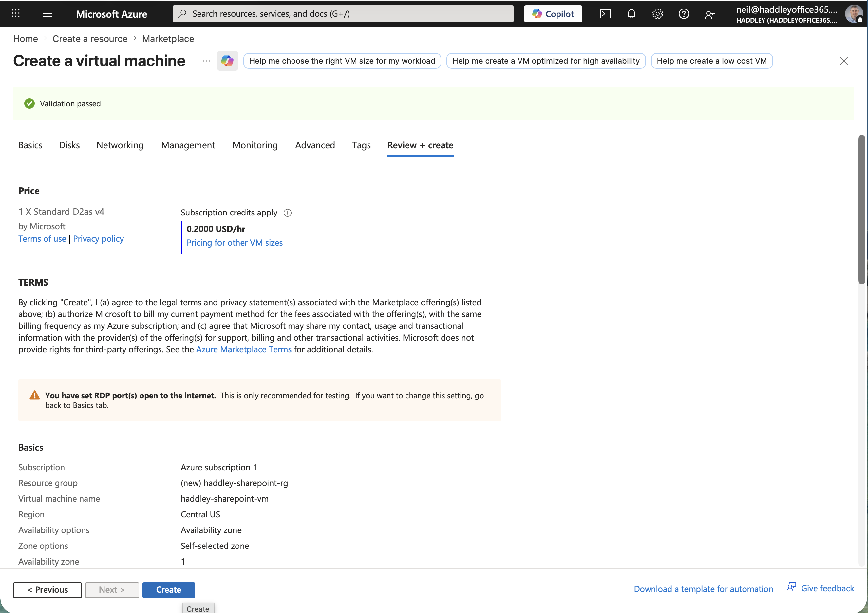This screenshot has width=868, height=613.
Task: Click the search resources input field
Action: tap(343, 14)
